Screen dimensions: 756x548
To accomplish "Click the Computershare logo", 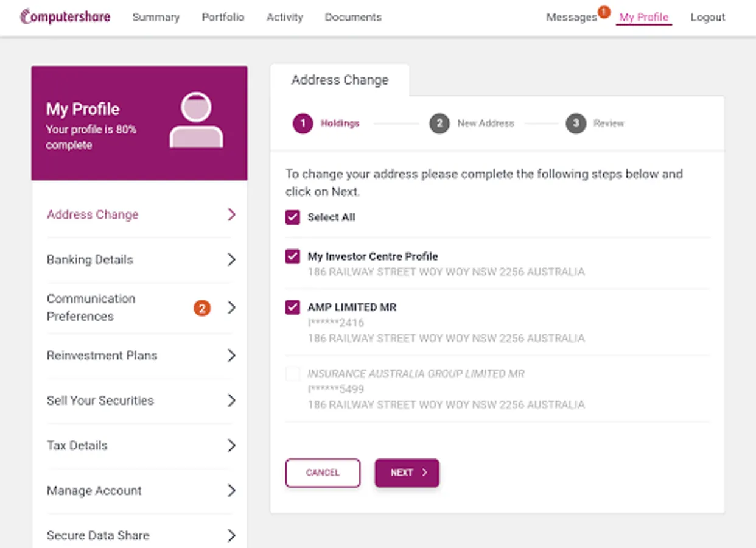I will click(65, 16).
